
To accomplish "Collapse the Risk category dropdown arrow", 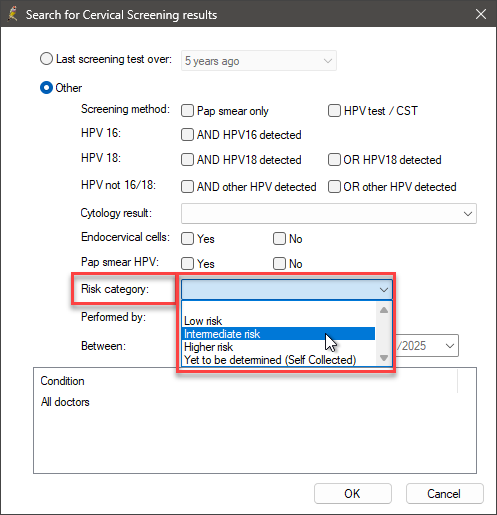I will tap(384, 290).
